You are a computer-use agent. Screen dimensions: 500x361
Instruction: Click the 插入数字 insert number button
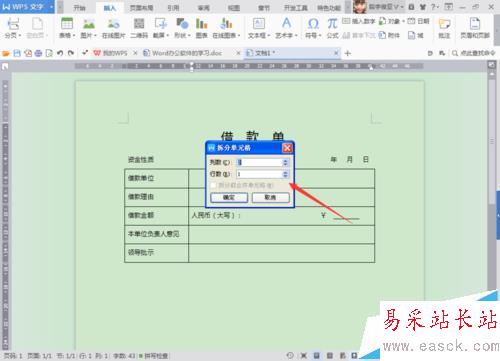pos(359,21)
